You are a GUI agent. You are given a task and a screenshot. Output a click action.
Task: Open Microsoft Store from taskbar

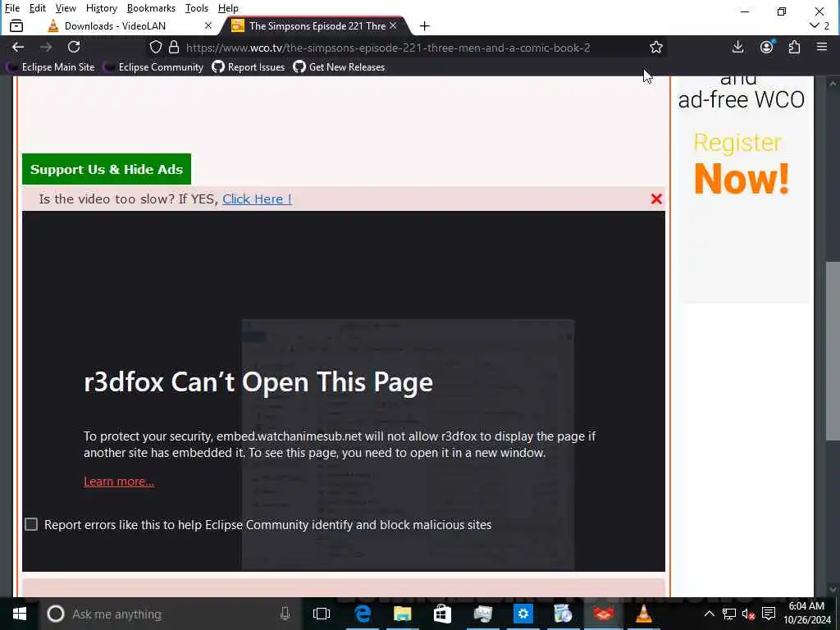coord(442,614)
